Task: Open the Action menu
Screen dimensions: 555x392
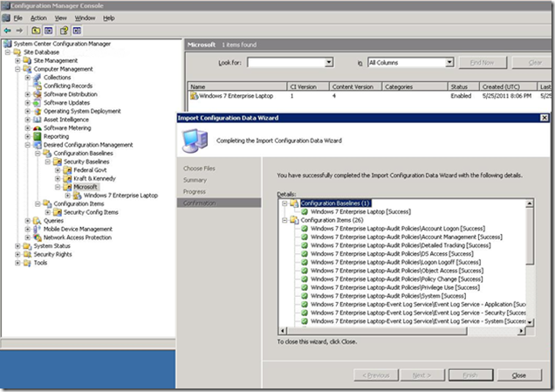Action: coord(38,17)
